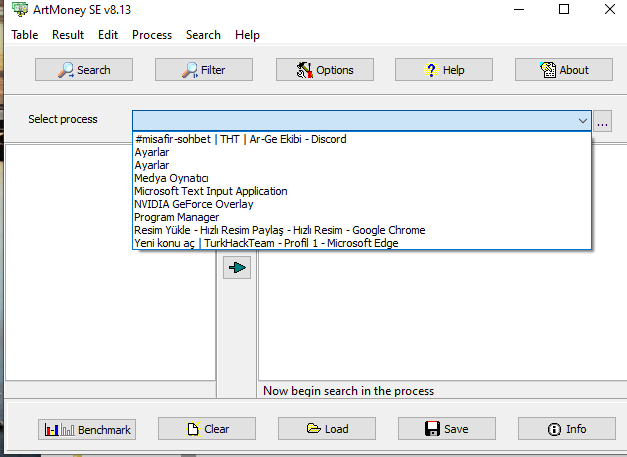
Task: Click the Benchmark button
Action: [87, 429]
